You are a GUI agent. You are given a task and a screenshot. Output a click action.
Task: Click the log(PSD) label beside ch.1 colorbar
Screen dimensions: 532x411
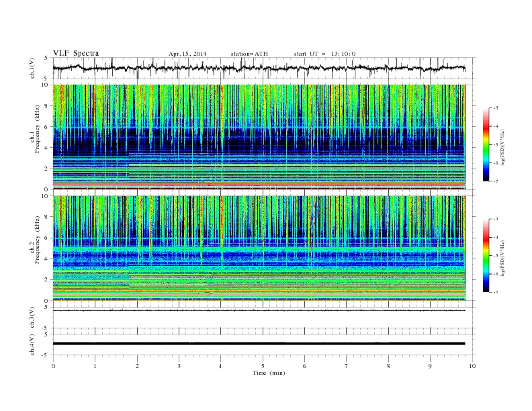pyautogui.click(x=503, y=146)
